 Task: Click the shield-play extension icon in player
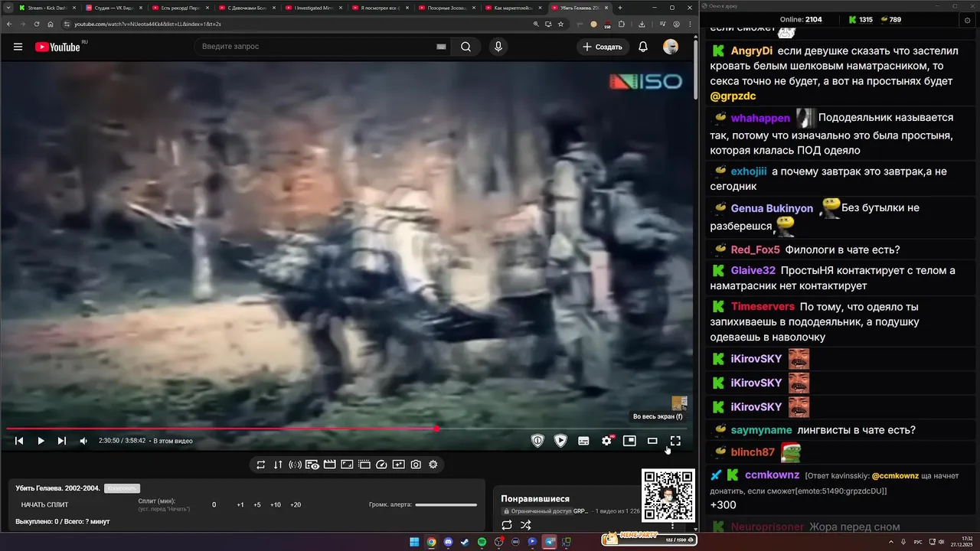click(560, 441)
